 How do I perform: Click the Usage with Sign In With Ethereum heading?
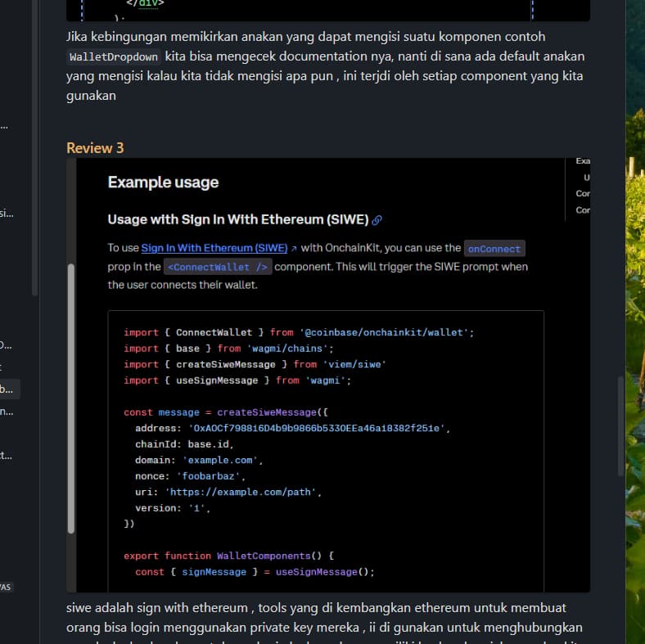238,219
